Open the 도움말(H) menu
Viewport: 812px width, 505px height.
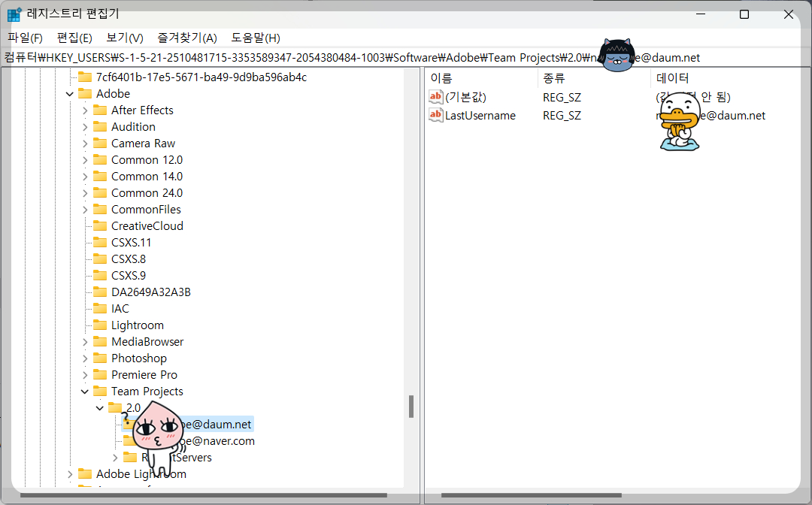click(x=256, y=38)
